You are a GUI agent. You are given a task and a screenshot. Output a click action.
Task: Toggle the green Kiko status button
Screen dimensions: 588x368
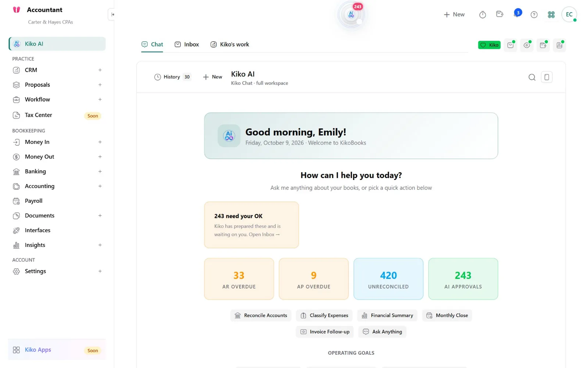click(489, 45)
